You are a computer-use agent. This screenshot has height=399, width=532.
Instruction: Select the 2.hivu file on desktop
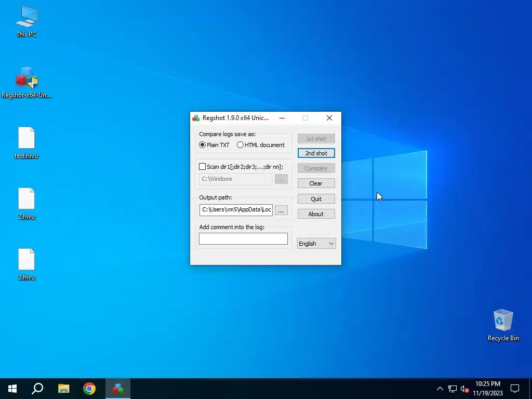point(26,204)
